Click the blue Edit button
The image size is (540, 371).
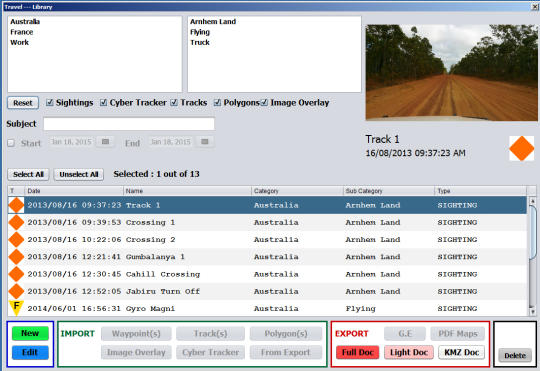coord(30,352)
